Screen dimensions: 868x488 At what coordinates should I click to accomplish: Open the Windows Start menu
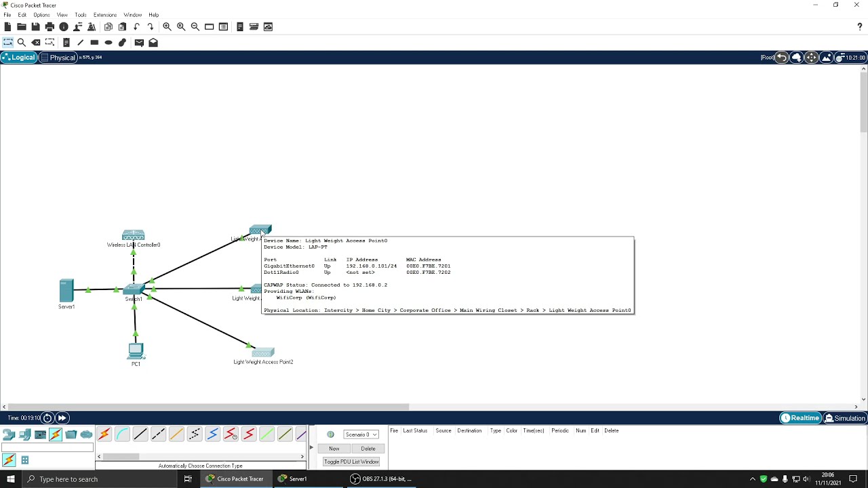pos(11,479)
